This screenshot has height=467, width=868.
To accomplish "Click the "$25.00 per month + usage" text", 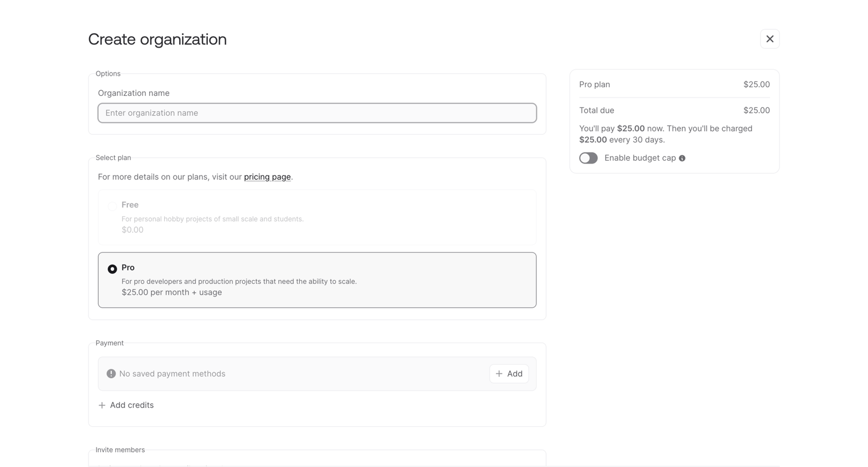I will [172, 292].
